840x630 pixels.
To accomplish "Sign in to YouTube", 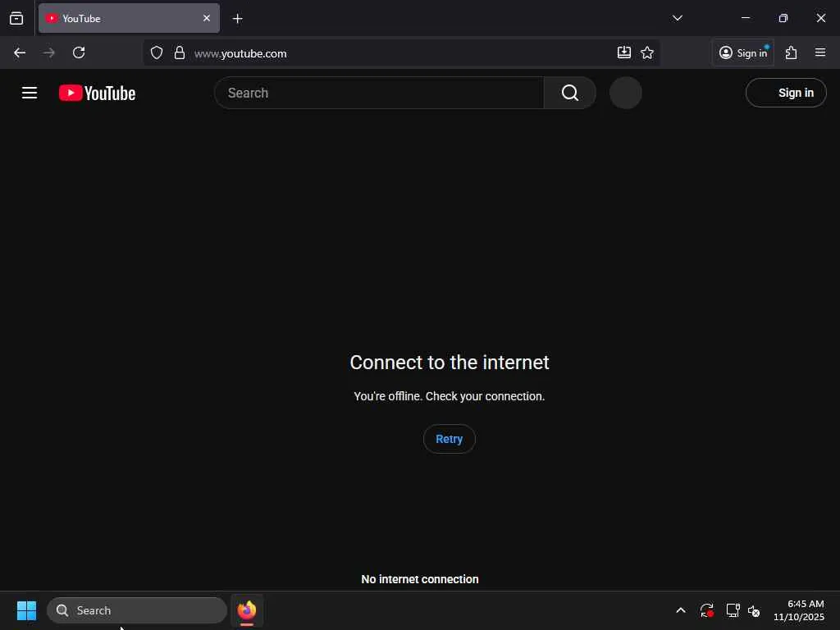I will 786,93.
